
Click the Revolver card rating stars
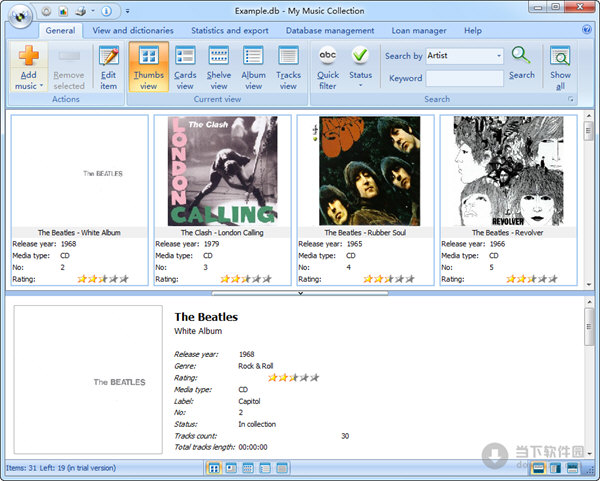[532, 279]
